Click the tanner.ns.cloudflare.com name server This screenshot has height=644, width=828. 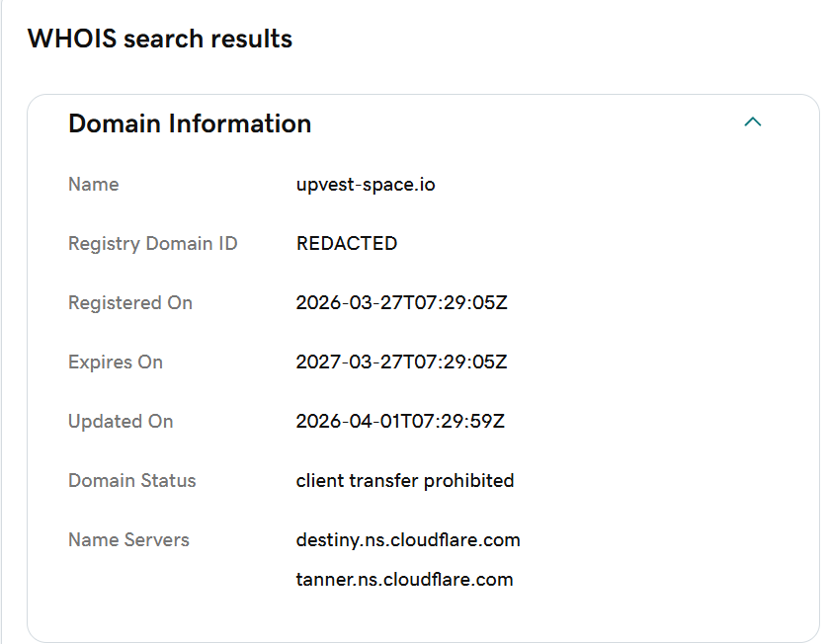404,580
